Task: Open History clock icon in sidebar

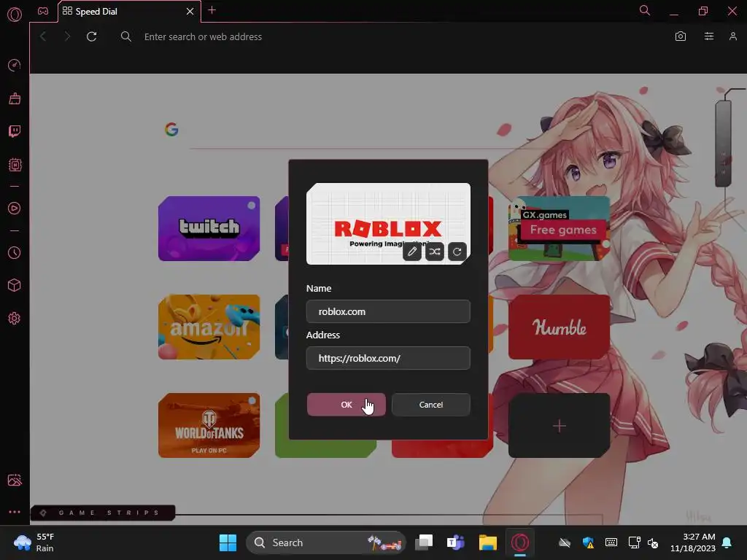Action: [x=15, y=252]
